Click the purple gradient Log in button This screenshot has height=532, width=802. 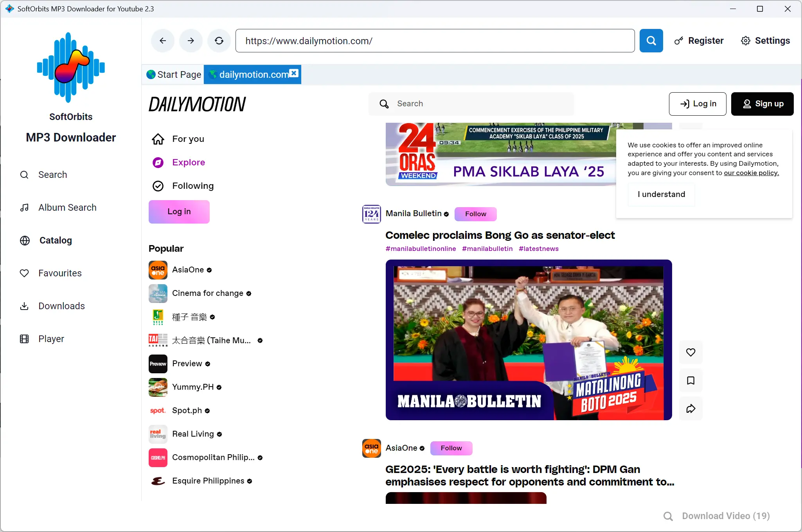(179, 212)
